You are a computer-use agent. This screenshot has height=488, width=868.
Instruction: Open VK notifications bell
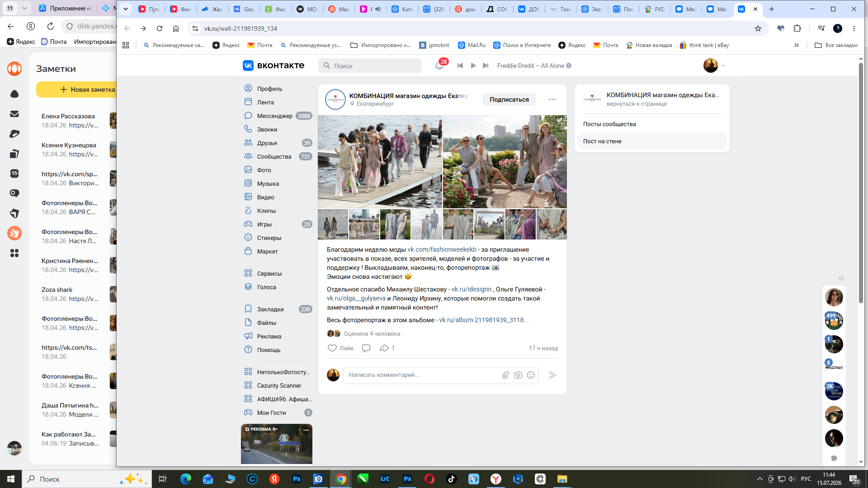pos(439,66)
